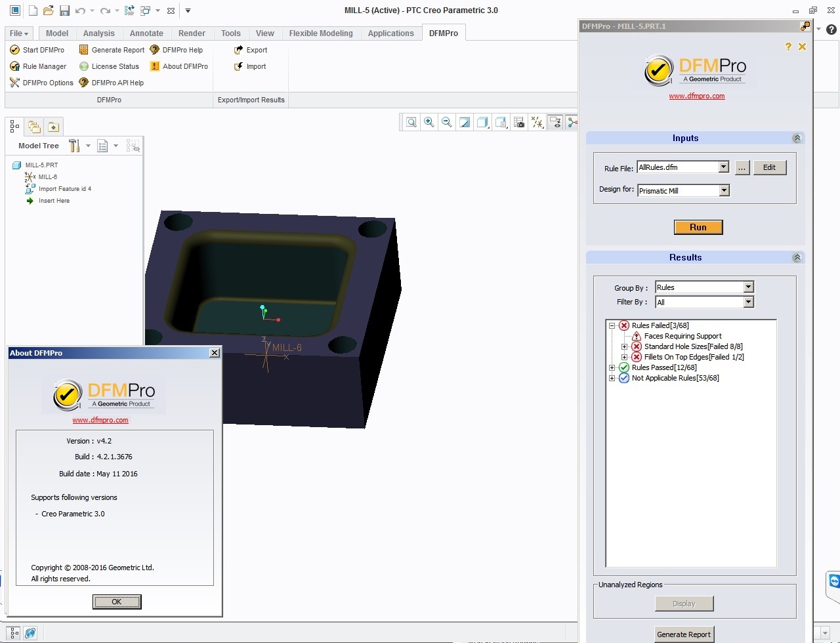Open the saved orientations icon
Viewport: 840px width, 643px height.
click(501, 122)
